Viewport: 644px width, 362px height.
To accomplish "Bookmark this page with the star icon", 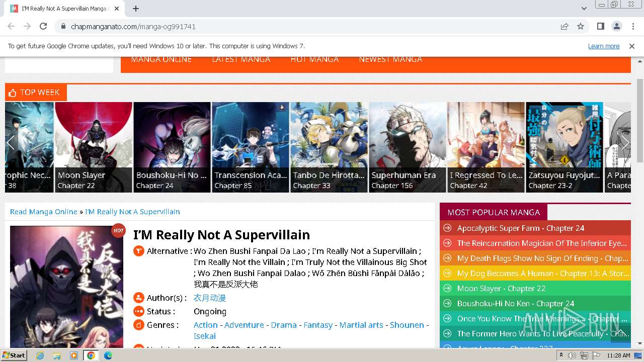I will point(581,26).
